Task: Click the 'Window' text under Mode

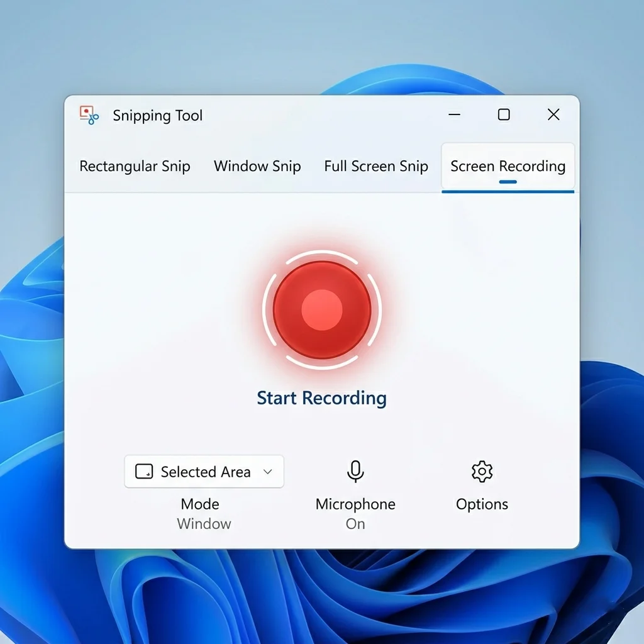Action: (204, 523)
